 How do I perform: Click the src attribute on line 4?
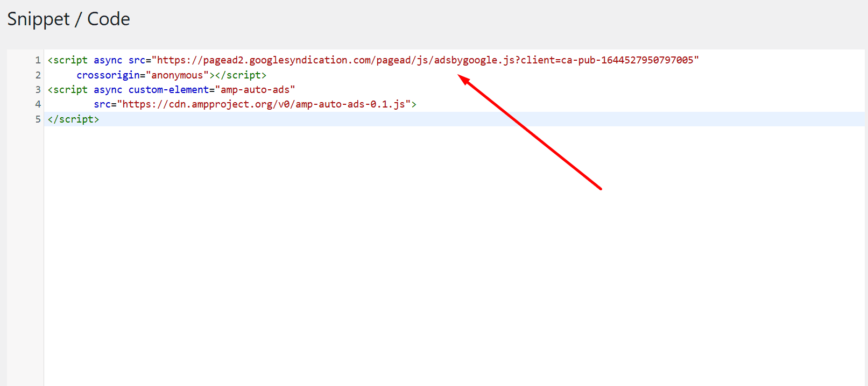point(102,104)
